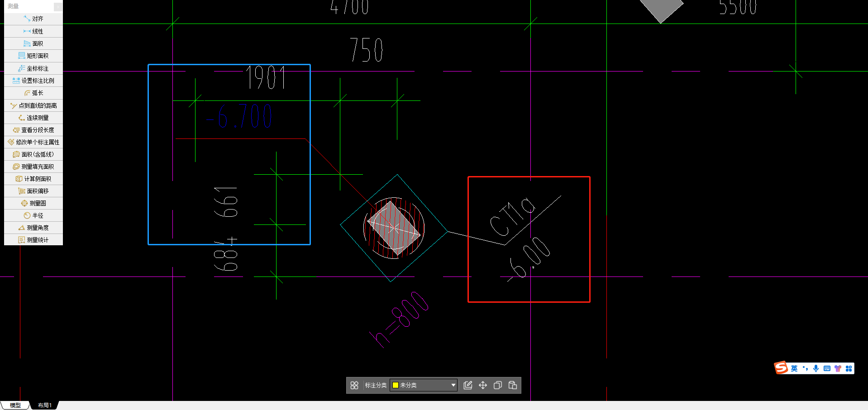
Task: Click the 标注分类 label in bottom toolbar
Action: click(x=376, y=385)
